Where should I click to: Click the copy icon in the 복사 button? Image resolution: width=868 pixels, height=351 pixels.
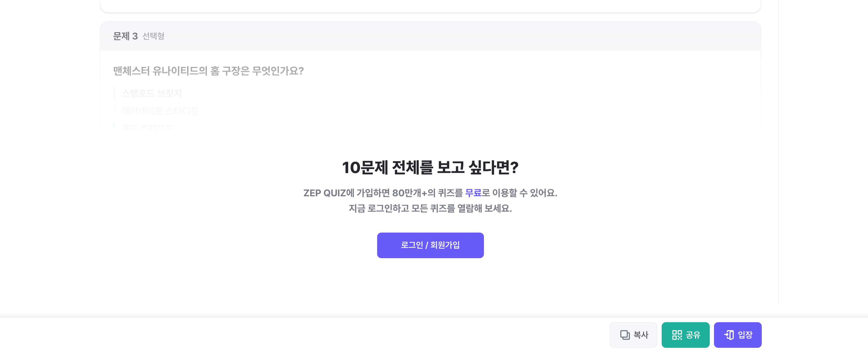[x=625, y=335]
